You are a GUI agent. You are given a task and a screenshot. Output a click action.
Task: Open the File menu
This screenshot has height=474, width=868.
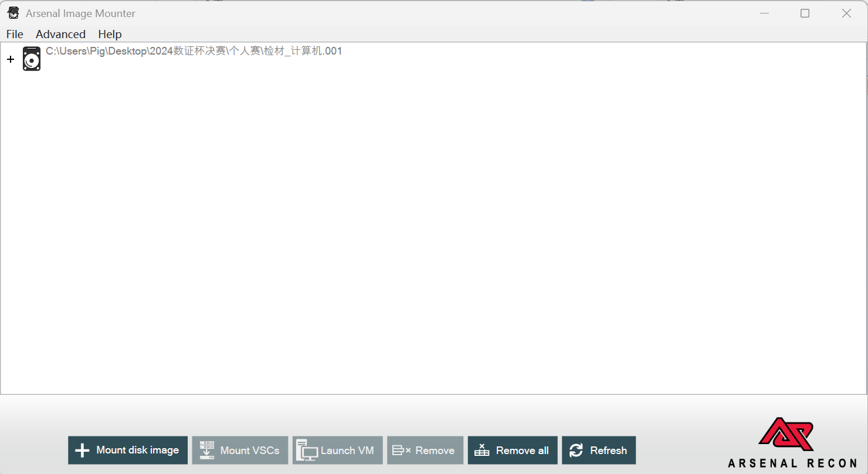point(15,34)
